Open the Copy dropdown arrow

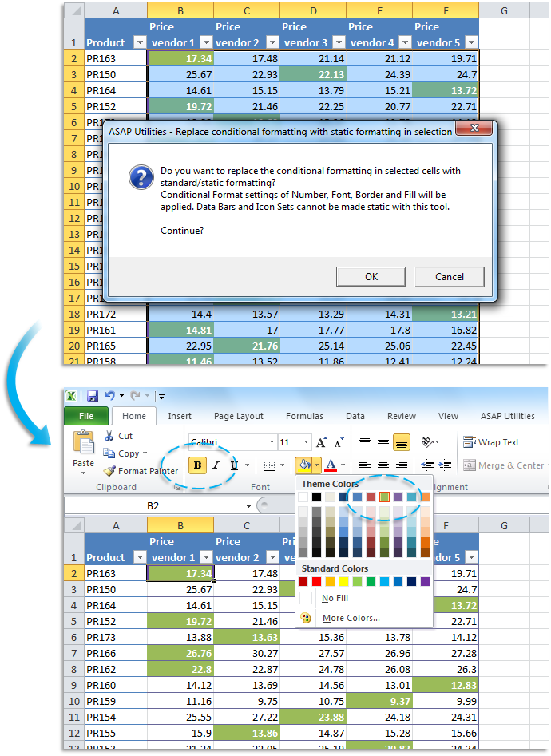pyautogui.click(x=145, y=453)
